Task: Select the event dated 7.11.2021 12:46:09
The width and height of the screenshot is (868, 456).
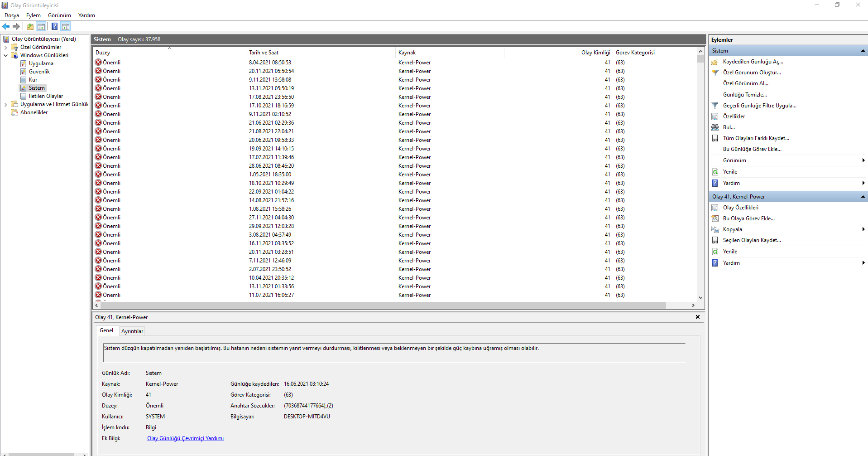Action: 395,261
